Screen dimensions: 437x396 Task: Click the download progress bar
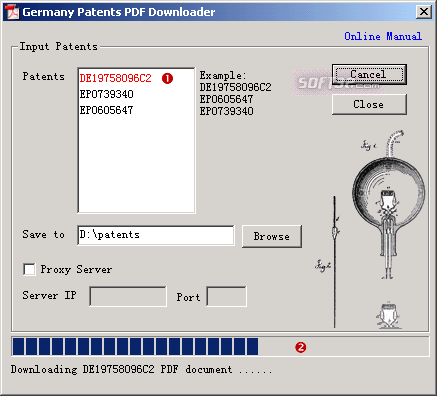coord(220,347)
